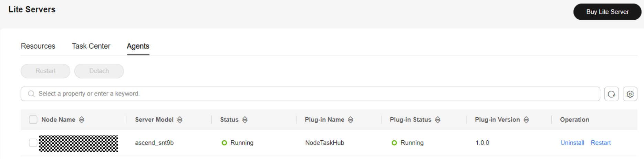Switch to Resources tab
The image size is (644, 159).
pos(38,46)
